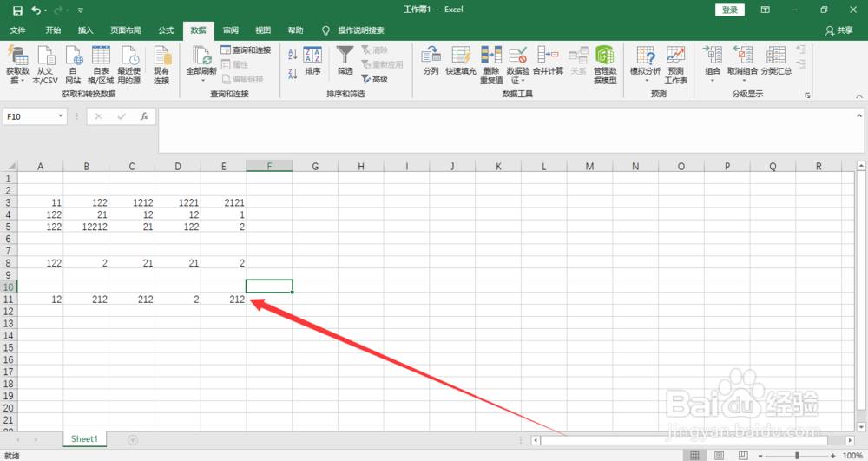This screenshot has height=461, width=868.
Task: Click Flash Fill (快速填充)
Action: (x=461, y=61)
